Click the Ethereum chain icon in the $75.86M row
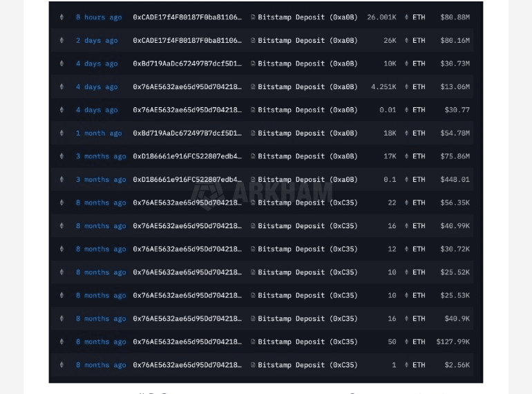The height and width of the screenshot is (394, 532). (61, 156)
